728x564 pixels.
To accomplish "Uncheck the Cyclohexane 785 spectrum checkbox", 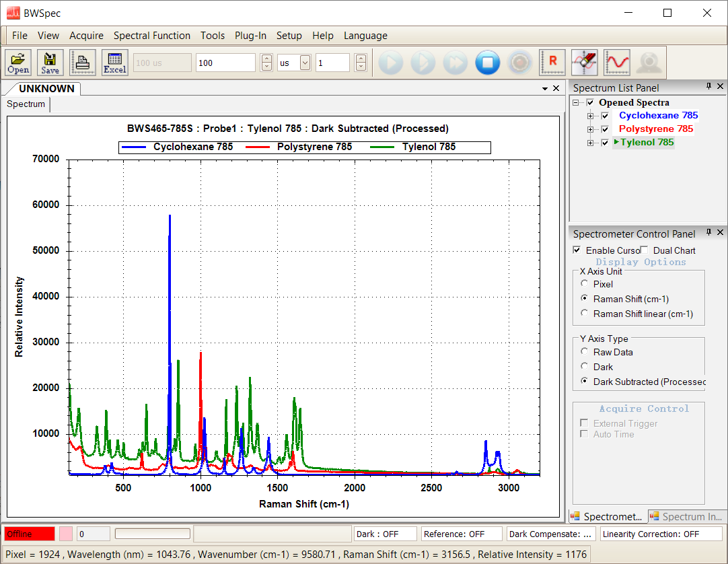I will 604,116.
